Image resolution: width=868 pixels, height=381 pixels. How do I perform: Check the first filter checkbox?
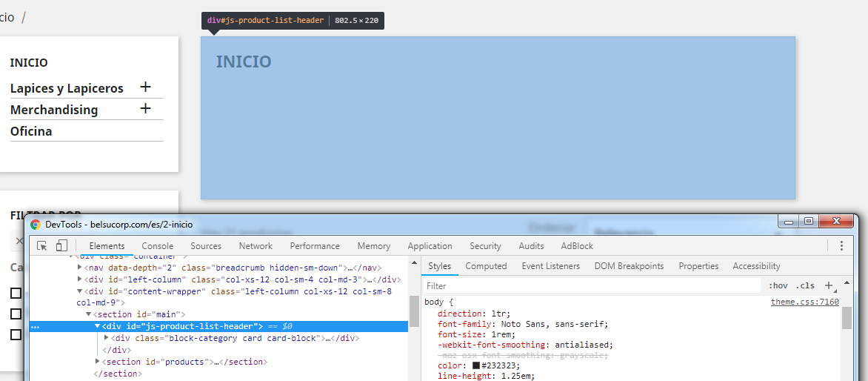16,293
